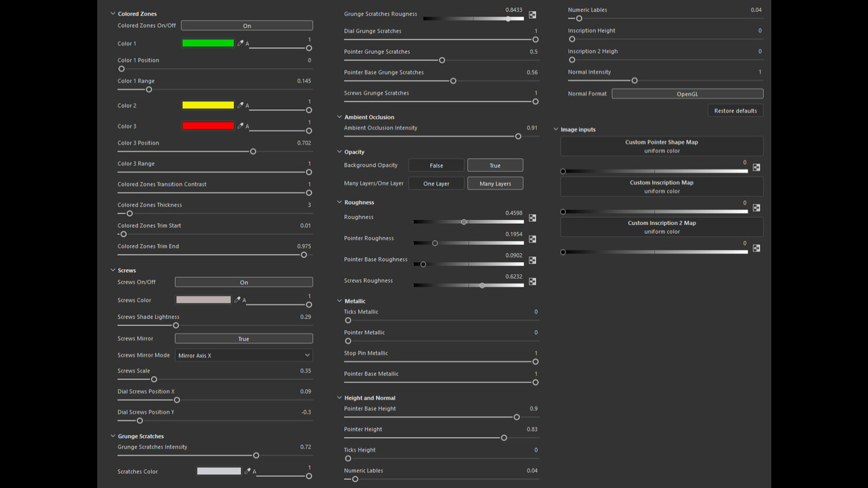This screenshot has height=488, width=868.
Task: Open the green Color 1 swatch
Action: (x=208, y=43)
